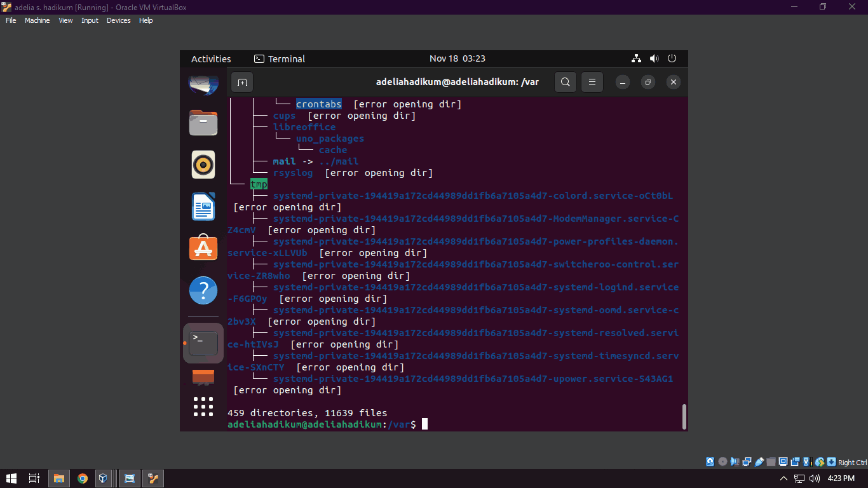Open Ubuntu Software store icon

(x=203, y=248)
